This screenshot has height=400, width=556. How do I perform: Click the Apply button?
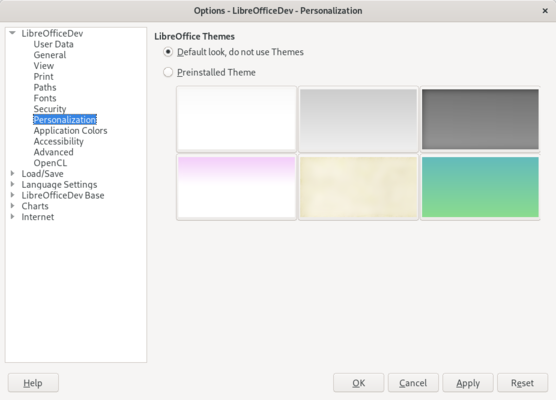pyautogui.click(x=468, y=383)
